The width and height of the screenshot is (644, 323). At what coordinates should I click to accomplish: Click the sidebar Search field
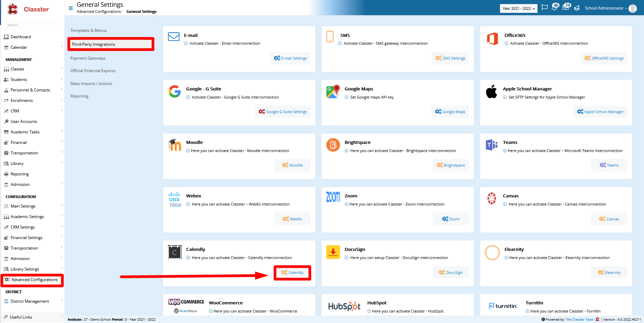coord(32,25)
